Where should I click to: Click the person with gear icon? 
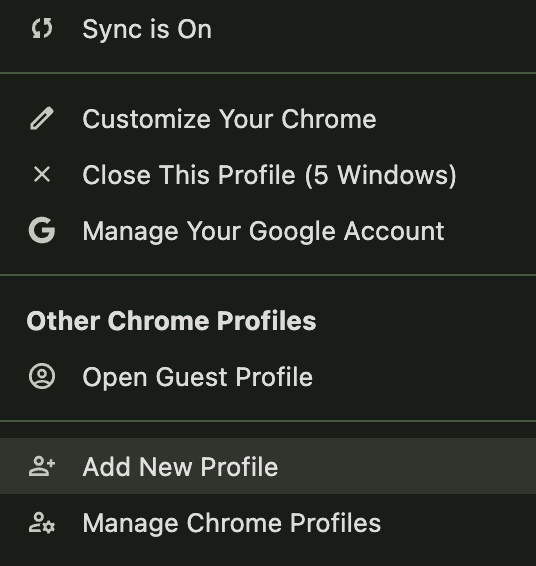[42, 523]
